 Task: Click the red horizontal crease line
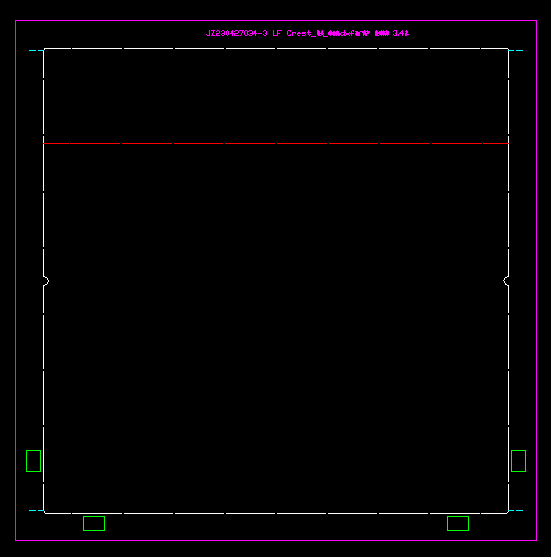click(x=276, y=144)
